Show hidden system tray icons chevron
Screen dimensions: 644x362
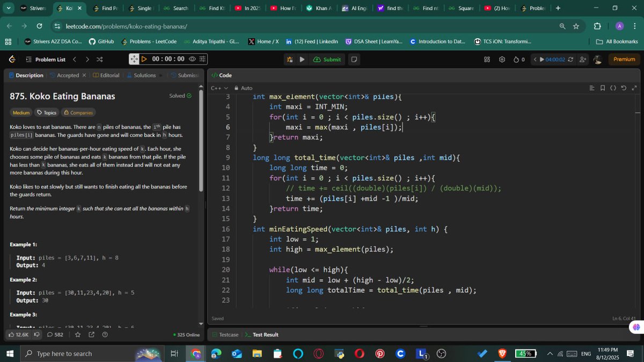click(x=550, y=353)
